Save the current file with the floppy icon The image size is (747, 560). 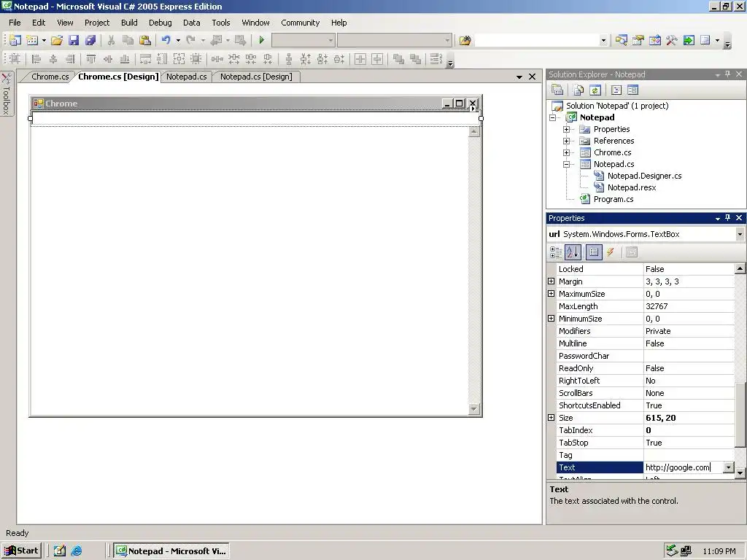pos(74,41)
